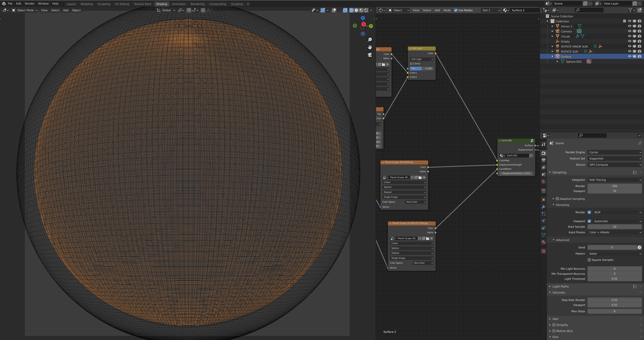Screen dimensions: 644x340
Task: Adjust DisplacementStren value on Earth.001 node
Action: (x=516, y=173)
